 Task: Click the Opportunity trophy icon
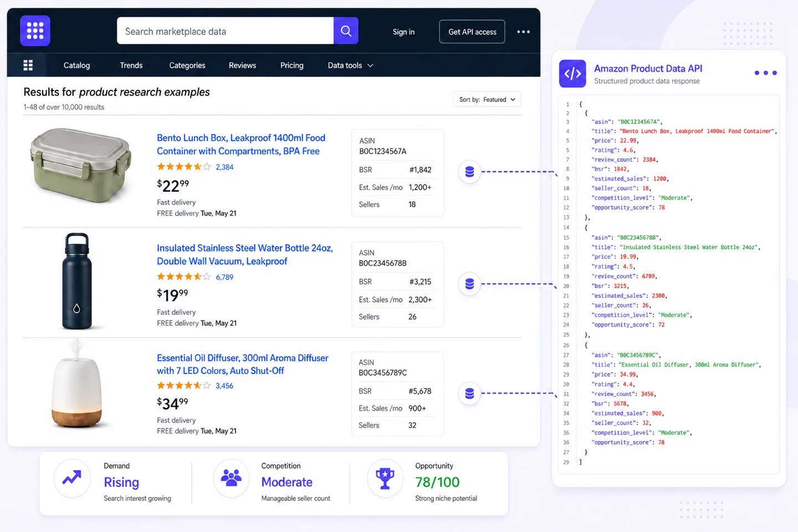coord(385,478)
